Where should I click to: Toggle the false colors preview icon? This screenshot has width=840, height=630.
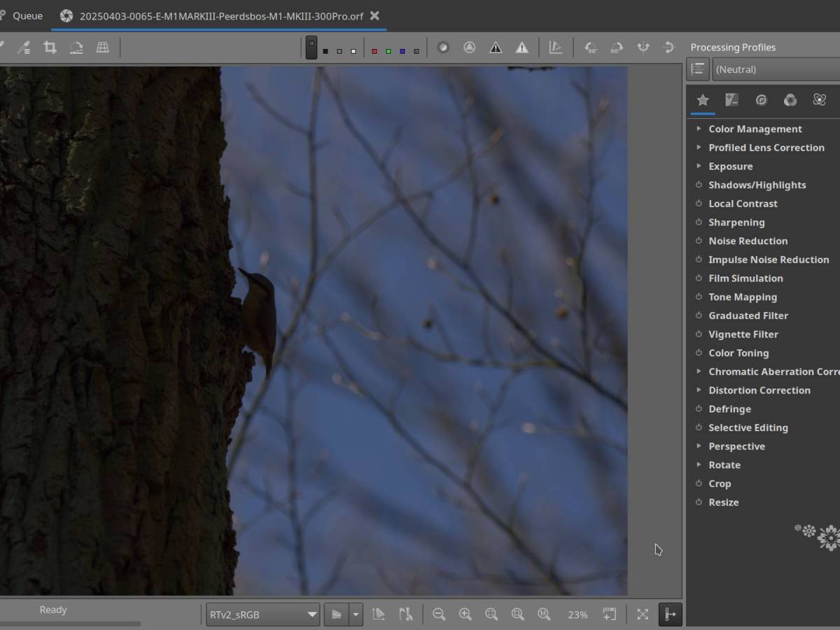click(556, 48)
